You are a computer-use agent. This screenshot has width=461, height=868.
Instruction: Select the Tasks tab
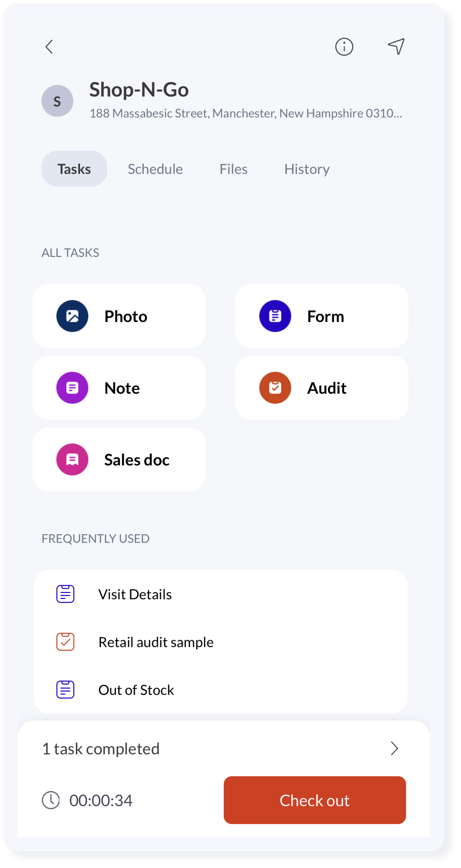coord(74,168)
